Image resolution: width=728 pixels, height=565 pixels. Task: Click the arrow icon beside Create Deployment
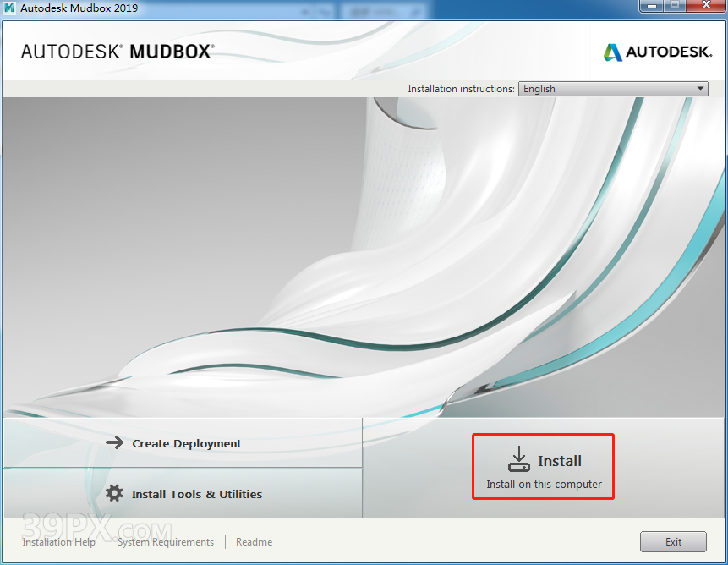pos(114,443)
